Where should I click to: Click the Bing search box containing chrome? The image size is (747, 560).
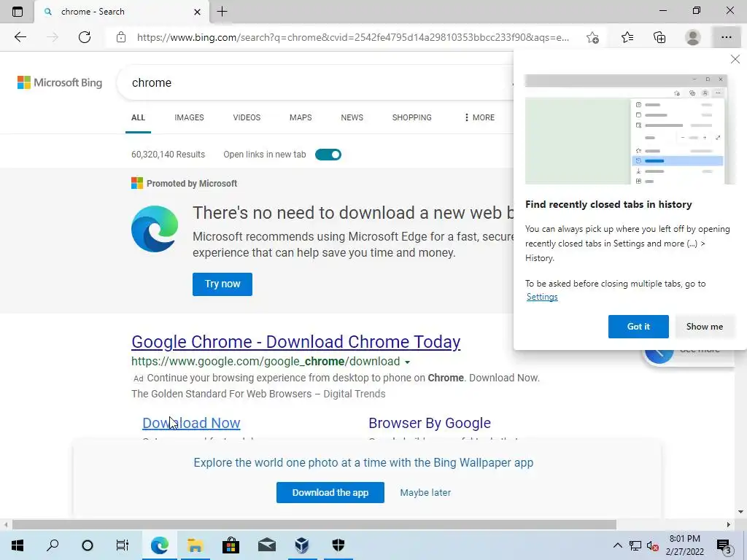pyautogui.click(x=314, y=83)
